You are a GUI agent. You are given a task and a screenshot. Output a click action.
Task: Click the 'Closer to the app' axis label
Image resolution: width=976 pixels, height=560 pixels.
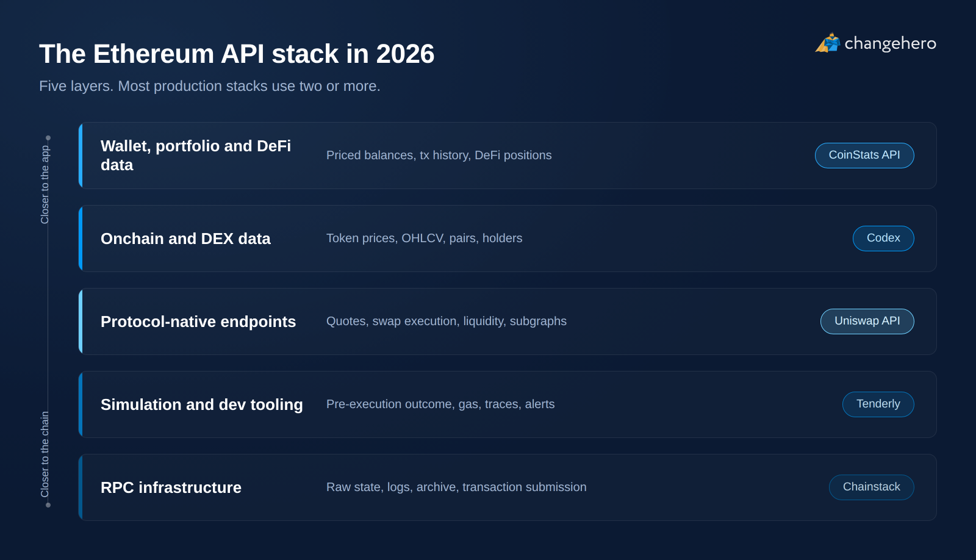tap(45, 185)
